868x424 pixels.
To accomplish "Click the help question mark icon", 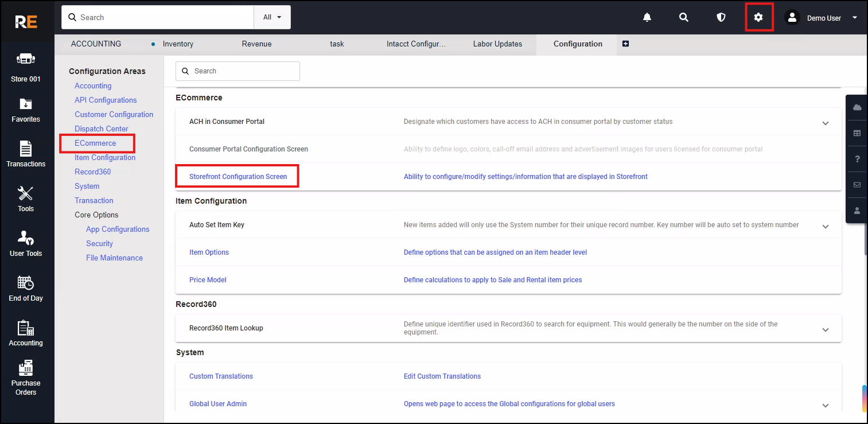I will pyautogui.click(x=857, y=159).
